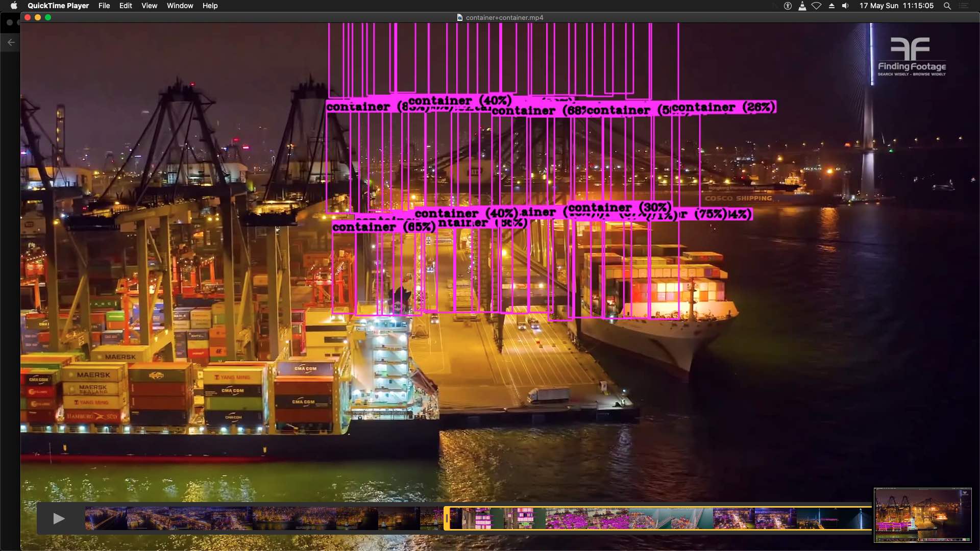Click the VLC cone menu bar icon
980x551 pixels.
coord(802,6)
